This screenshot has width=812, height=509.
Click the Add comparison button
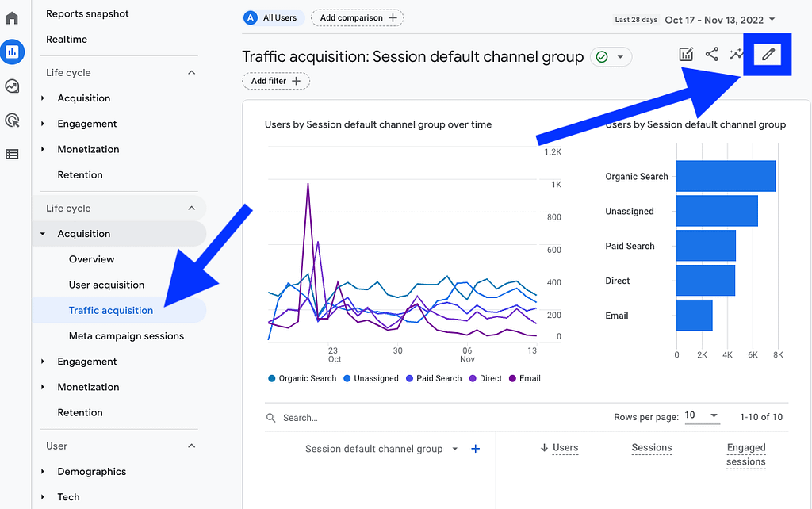tap(358, 17)
